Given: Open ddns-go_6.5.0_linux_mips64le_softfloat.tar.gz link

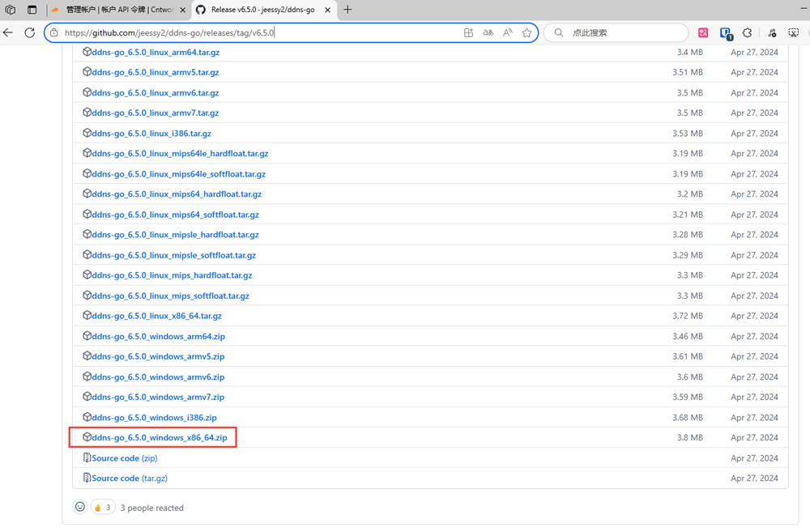Looking at the screenshot, I should (x=179, y=174).
